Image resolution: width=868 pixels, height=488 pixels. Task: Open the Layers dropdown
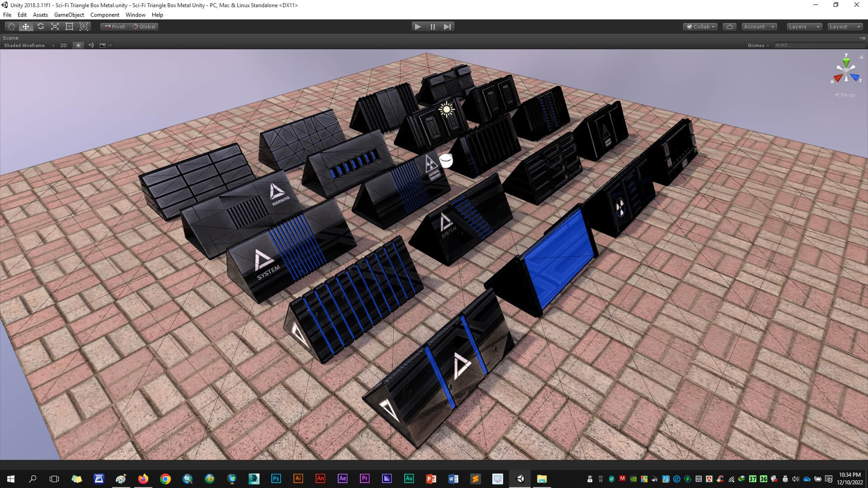click(804, 27)
